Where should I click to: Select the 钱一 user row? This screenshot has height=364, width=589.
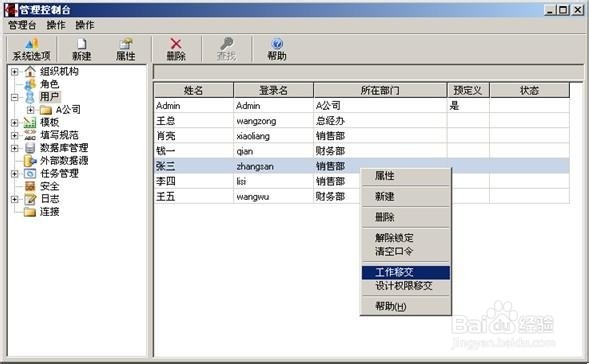coord(362,151)
